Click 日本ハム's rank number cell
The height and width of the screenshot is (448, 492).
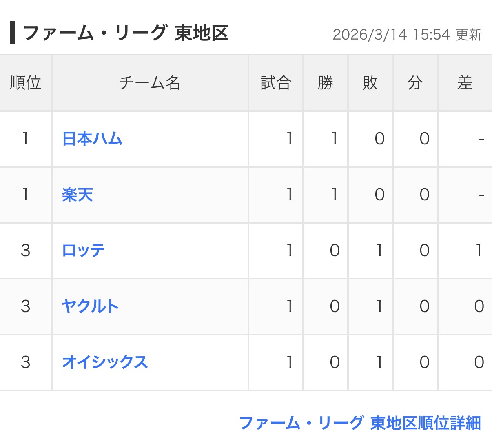(26, 139)
